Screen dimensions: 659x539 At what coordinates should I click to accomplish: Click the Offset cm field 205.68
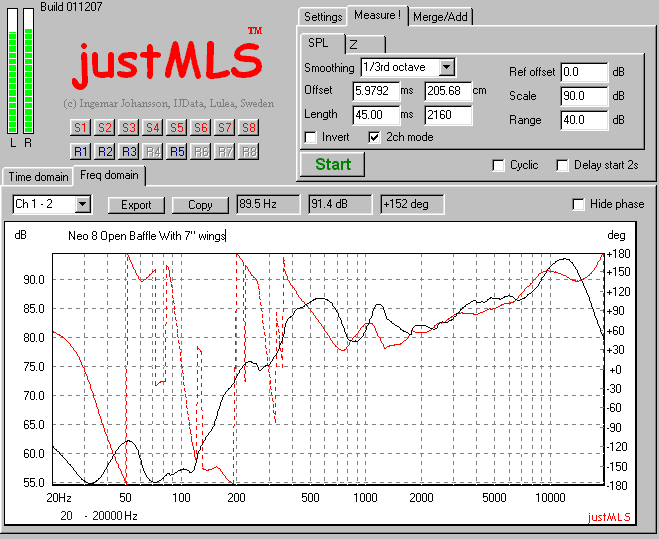pyautogui.click(x=448, y=91)
